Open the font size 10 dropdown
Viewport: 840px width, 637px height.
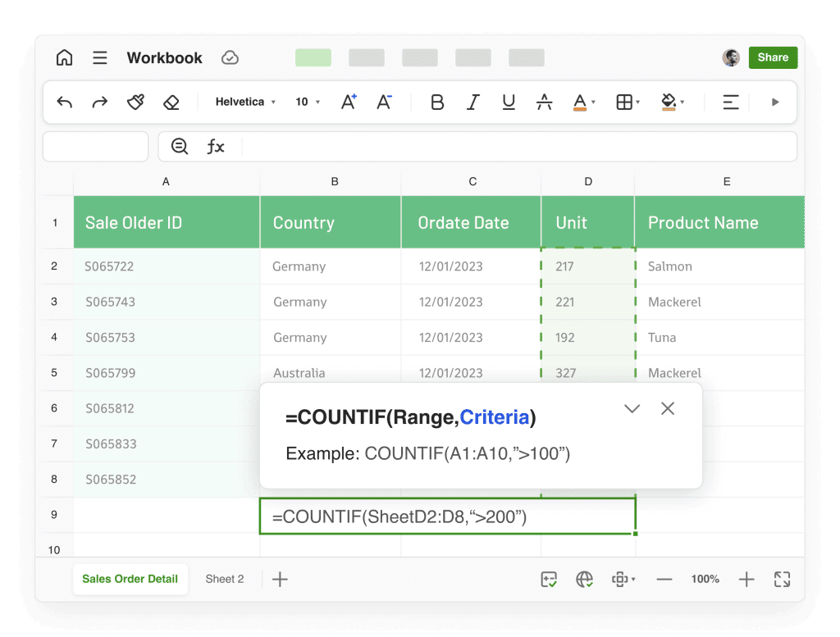click(x=308, y=102)
